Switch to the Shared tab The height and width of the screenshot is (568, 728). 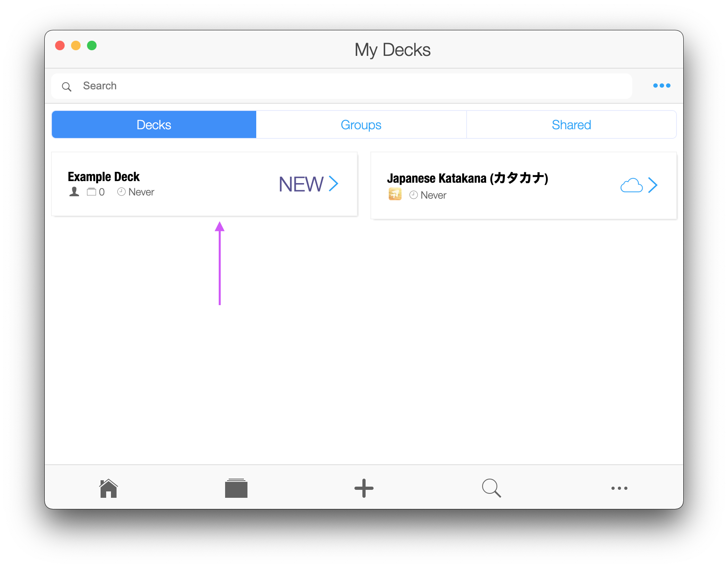point(571,124)
